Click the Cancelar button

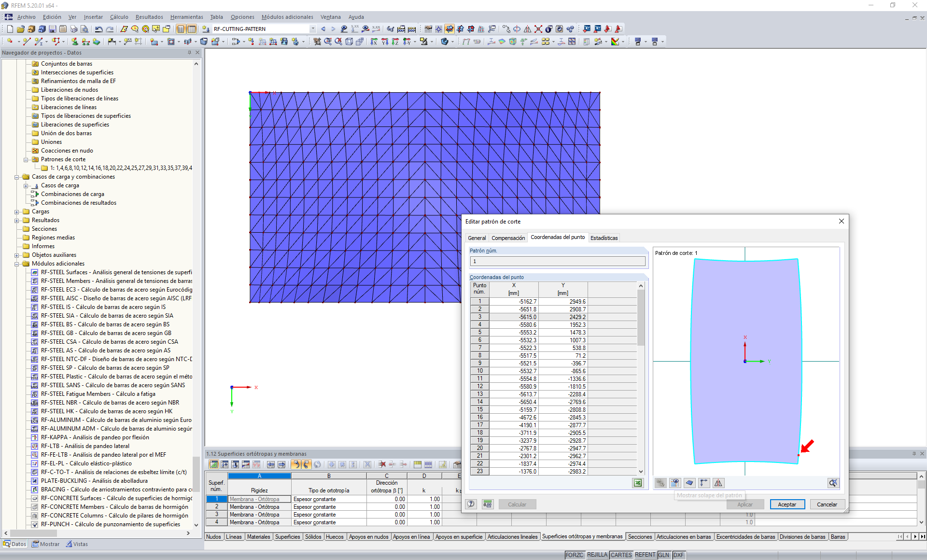pyautogui.click(x=827, y=504)
